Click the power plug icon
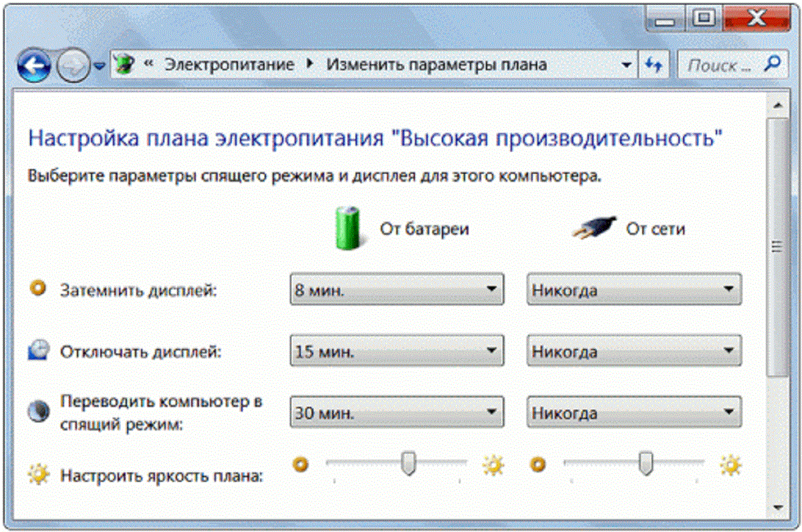This screenshot has width=802, height=532. point(591,229)
